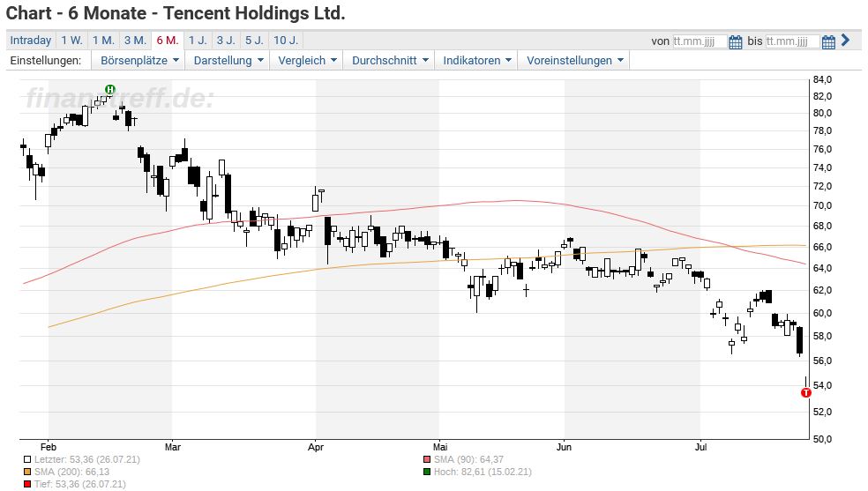Expand the Börsenplätze dropdown
The width and height of the screenshot is (868, 491).
click(x=139, y=60)
